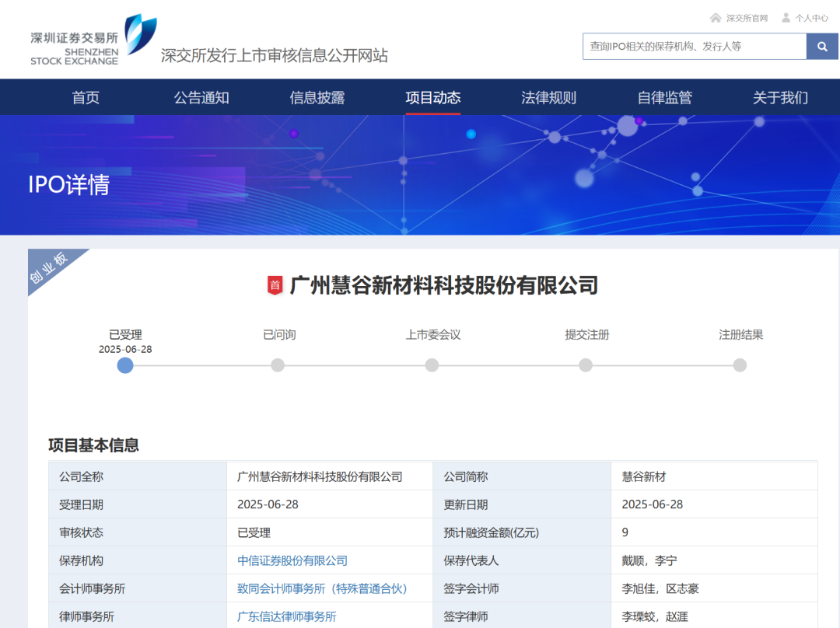This screenshot has height=628, width=840.
Task: Click the 已受理 progress dot
Action: click(x=125, y=365)
